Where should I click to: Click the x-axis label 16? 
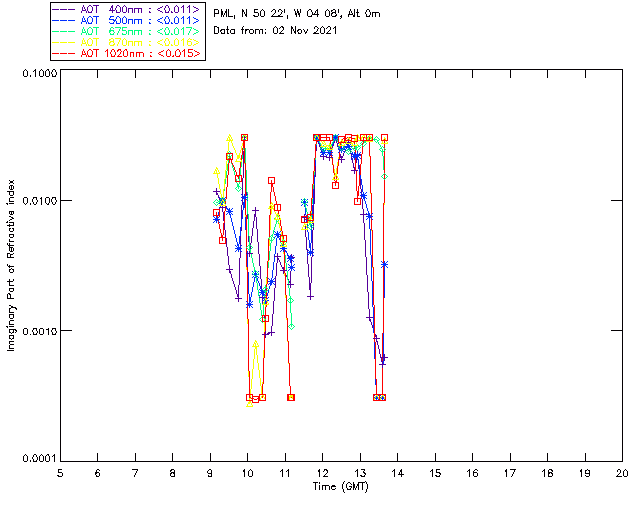[x=472, y=473]
